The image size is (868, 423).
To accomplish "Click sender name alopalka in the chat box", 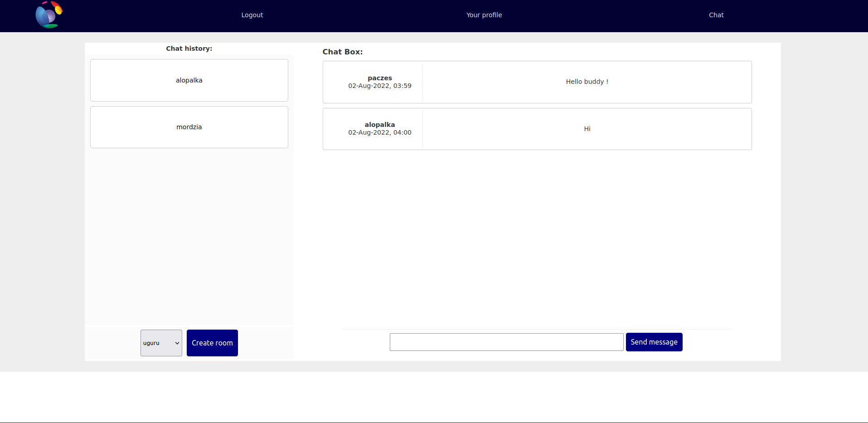I will tap(380, 125).
